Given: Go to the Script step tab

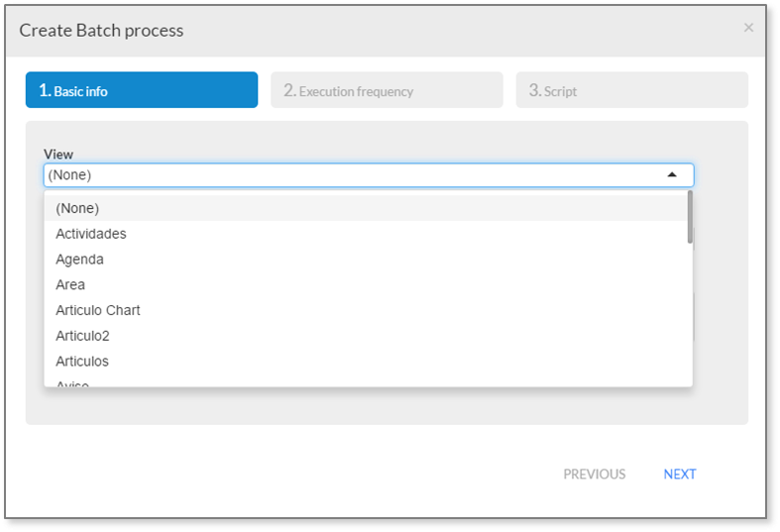Looking at the screenshot, I should [x=631, y=90].
